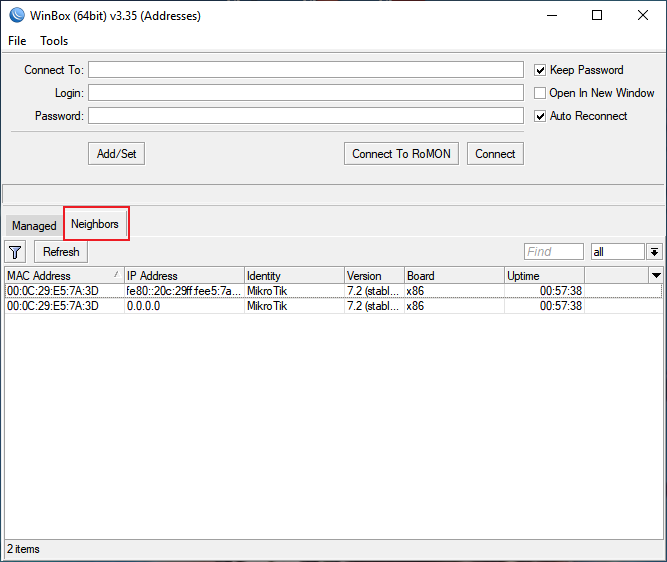Minimize the WinBox window
The height and width of the screenshot is (562, 667).
tap(552, 16)
